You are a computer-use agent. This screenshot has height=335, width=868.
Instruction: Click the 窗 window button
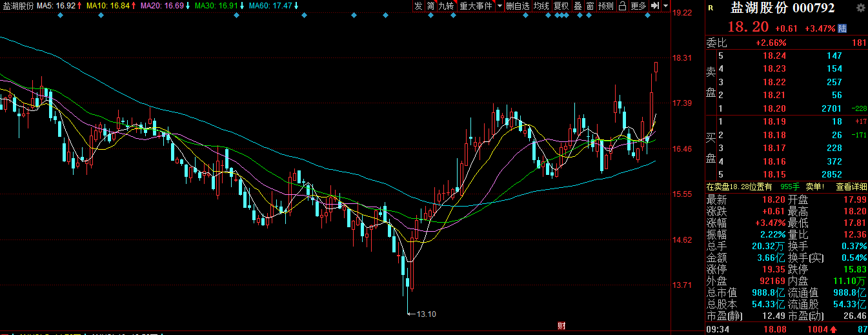click(x=590, y=6)
